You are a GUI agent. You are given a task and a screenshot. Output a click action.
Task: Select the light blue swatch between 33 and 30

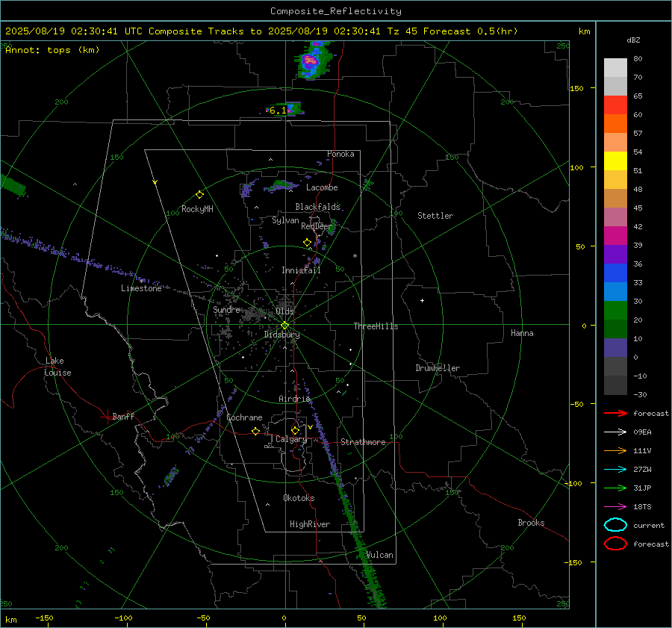tap(615, 292)
